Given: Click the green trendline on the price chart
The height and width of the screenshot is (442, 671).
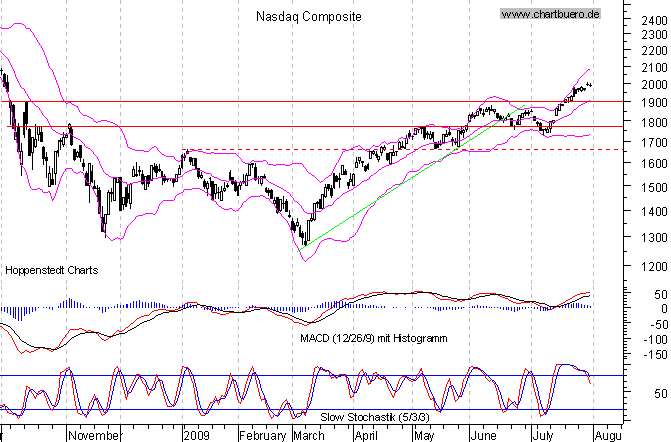Looking at the screenshot, I should pyautogui.click(x=411, y=178).
